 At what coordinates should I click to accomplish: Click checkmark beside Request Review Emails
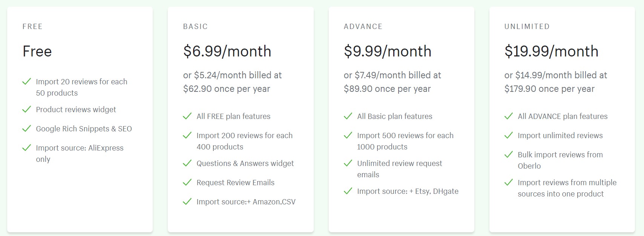point(187,183)
